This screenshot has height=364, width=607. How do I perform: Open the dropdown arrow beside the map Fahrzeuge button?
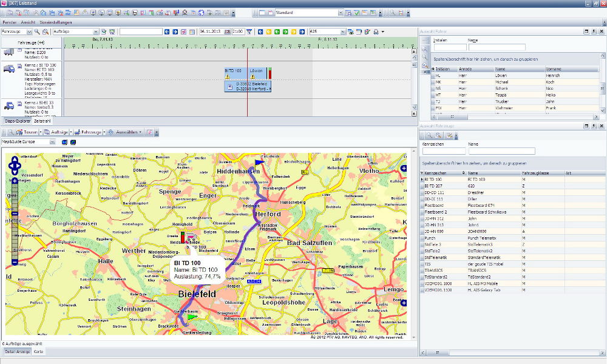point(104,132)
